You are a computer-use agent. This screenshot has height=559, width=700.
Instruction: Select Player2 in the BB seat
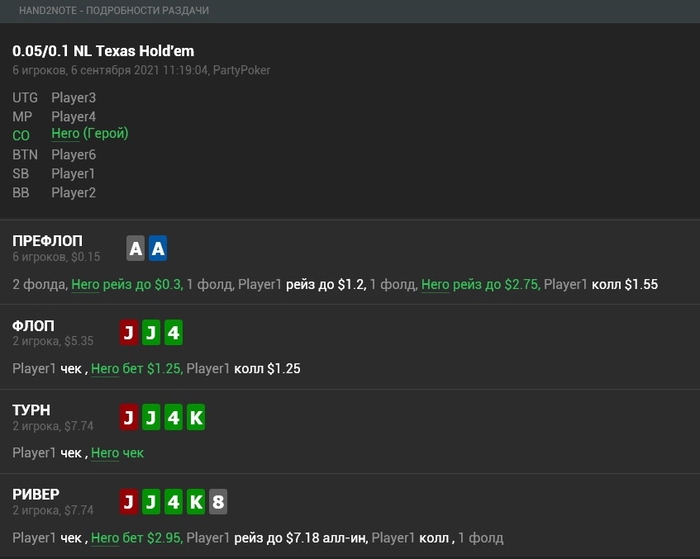pos(73,193)
